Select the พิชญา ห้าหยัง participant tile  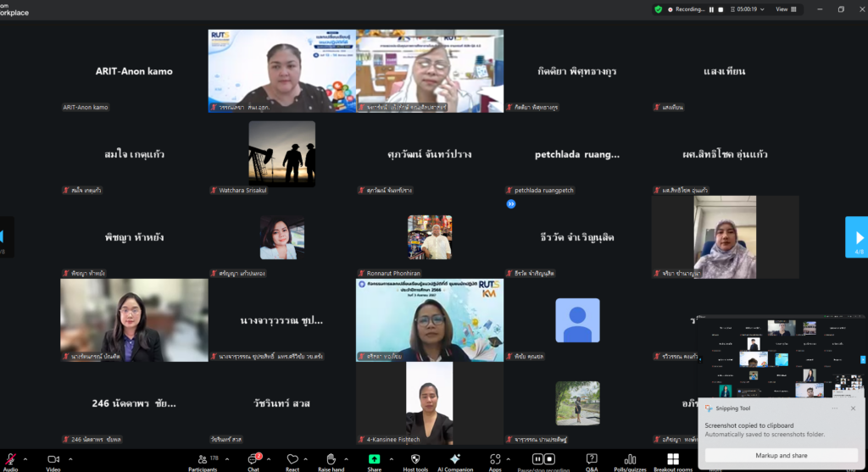click(134, 236)
